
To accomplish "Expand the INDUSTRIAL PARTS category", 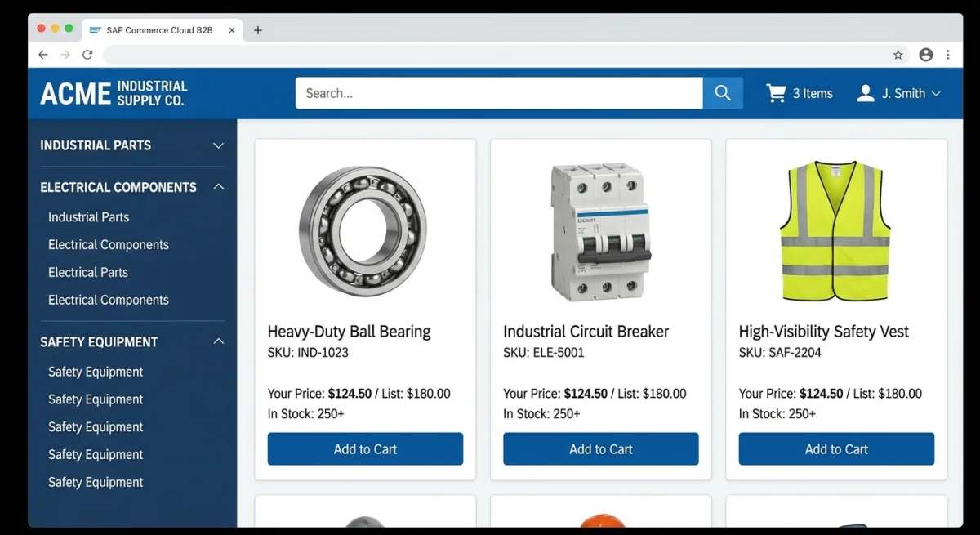I will pos(218,145).
